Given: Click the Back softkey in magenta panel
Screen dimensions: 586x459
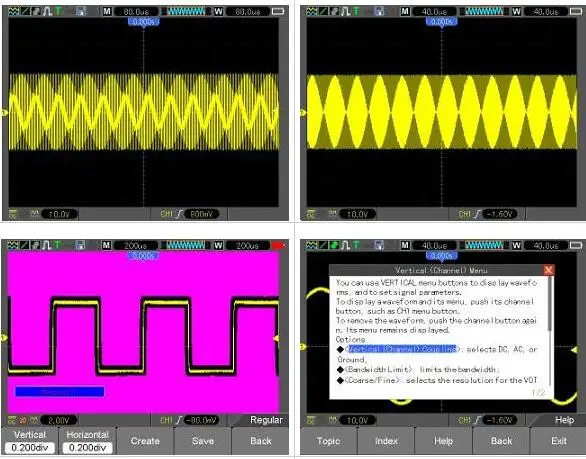Looking at the screenshot, I should pyautogui.click(x=260, y=441).
